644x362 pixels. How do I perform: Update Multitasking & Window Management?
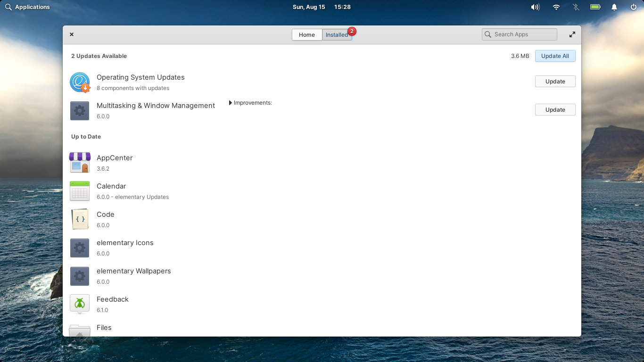click(555, 110)
